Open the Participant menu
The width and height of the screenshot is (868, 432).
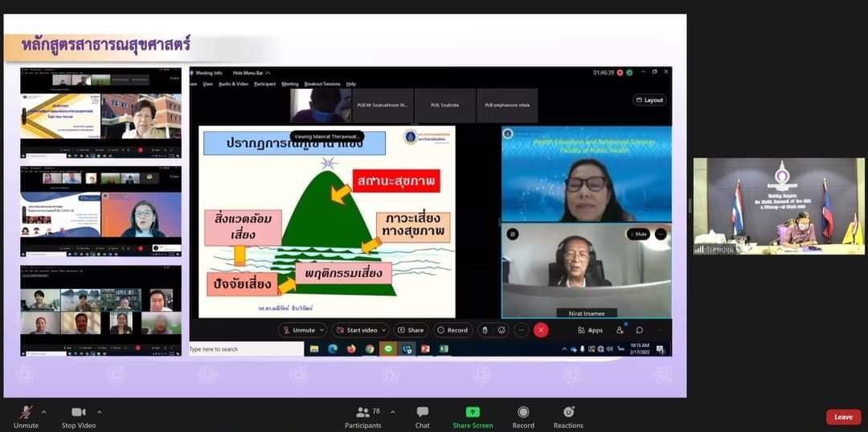coord(265,84)
